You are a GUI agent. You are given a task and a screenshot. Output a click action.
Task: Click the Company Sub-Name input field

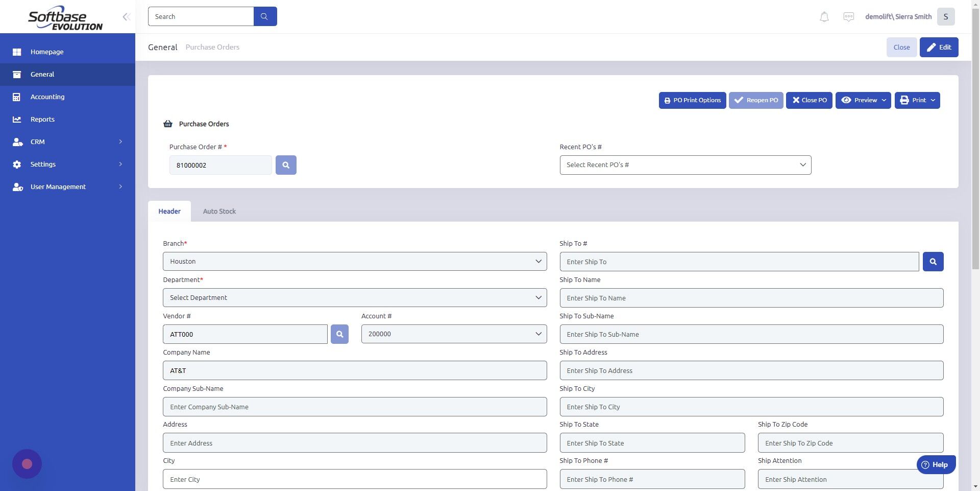[x=354, y=407]
